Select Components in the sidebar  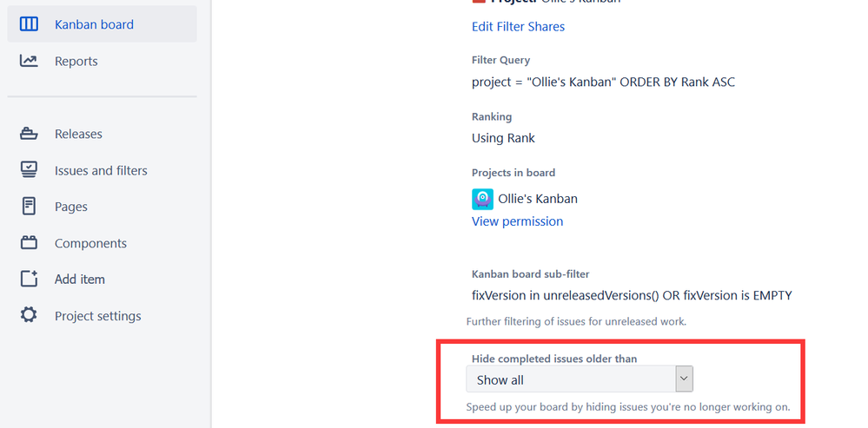tap(102, 243)
